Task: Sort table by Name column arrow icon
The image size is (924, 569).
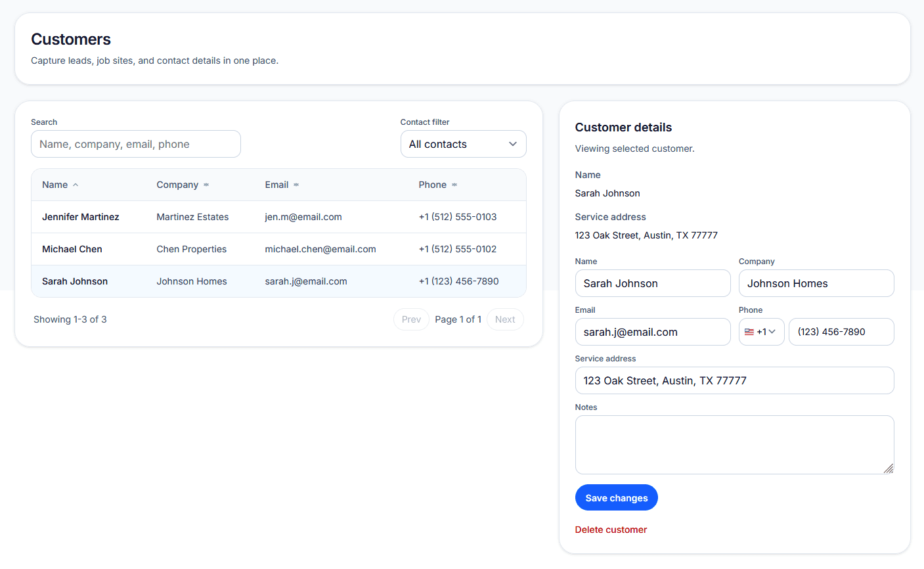Action: click(x=76, y=185)
